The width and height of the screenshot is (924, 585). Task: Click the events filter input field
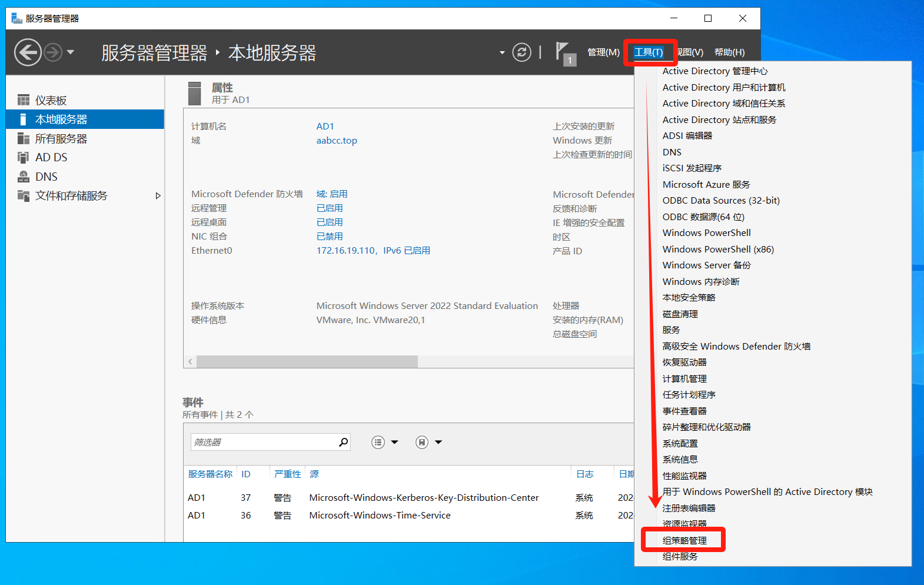[x=264, y=442]
